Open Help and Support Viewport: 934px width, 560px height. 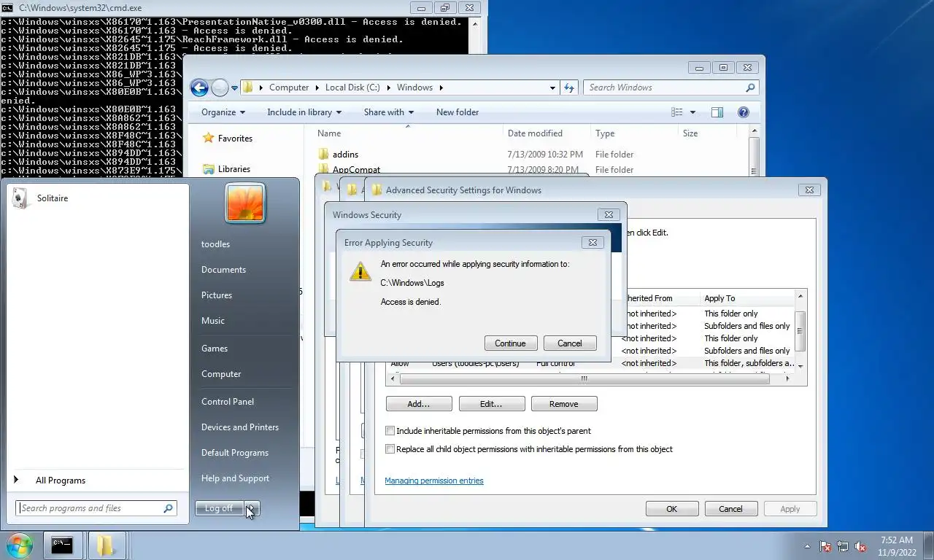pos(235,478)
